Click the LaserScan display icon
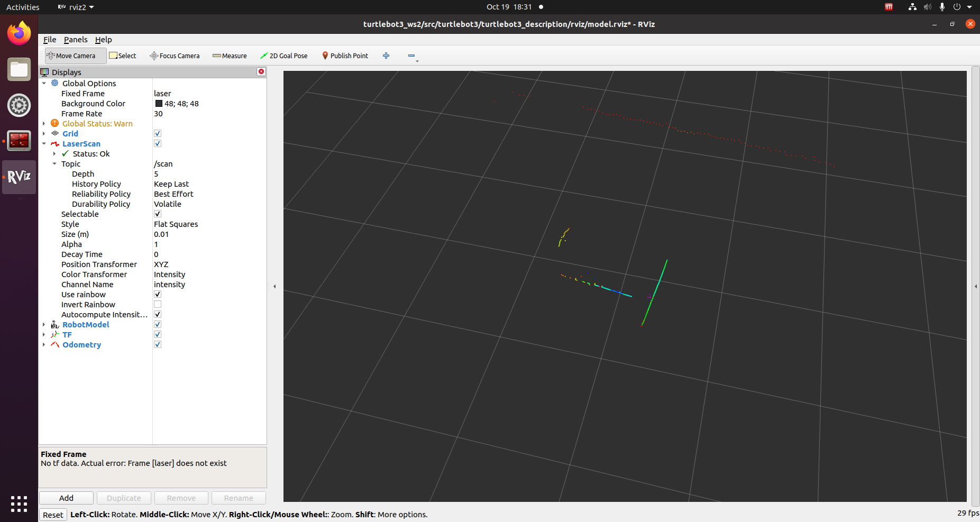The height and width of the screenshot is (522, 980). (x=55, y=143)
